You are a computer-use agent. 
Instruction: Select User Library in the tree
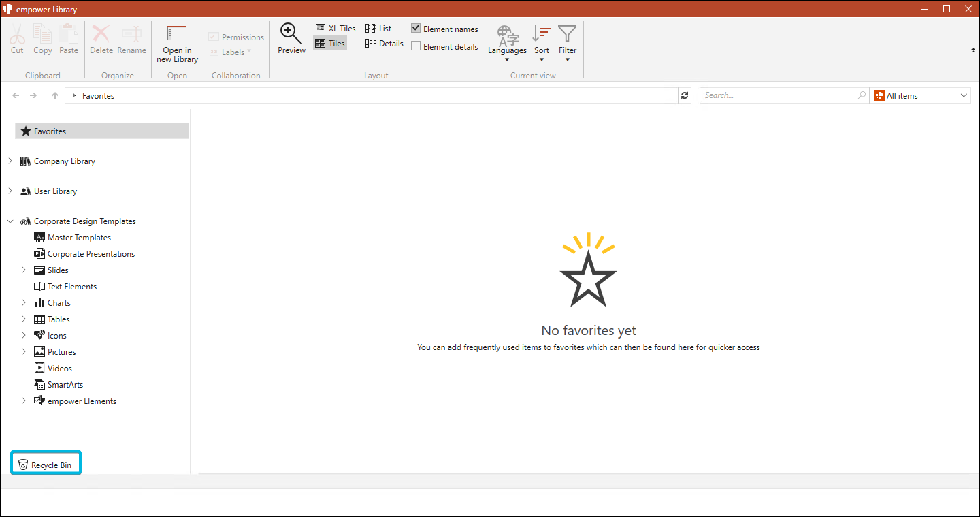(x=56, y=191)
